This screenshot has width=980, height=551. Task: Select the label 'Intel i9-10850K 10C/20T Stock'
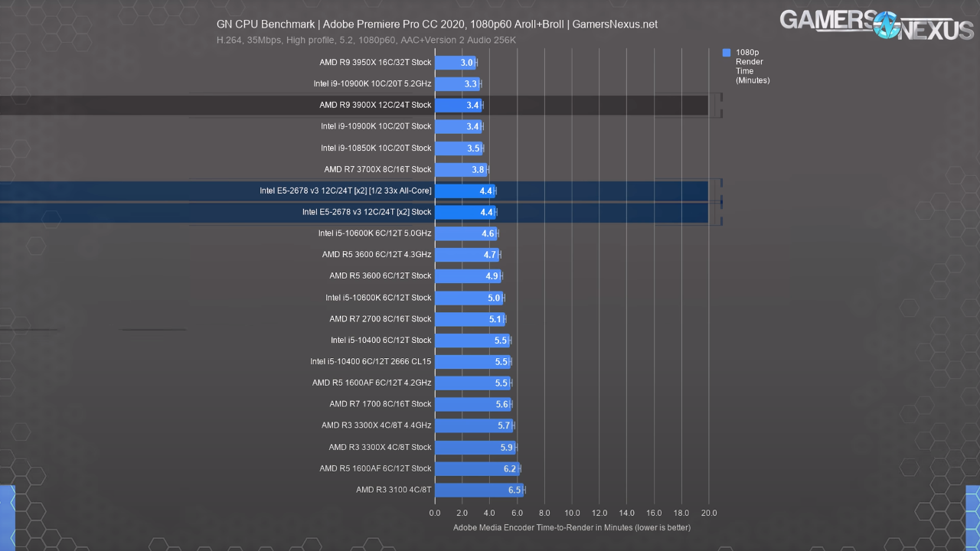pos(376,148)
